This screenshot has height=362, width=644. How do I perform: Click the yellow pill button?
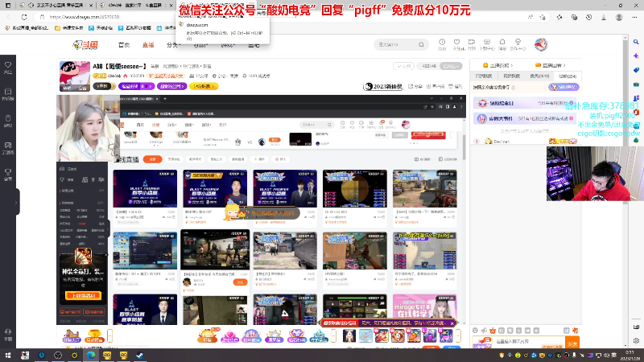204,86
